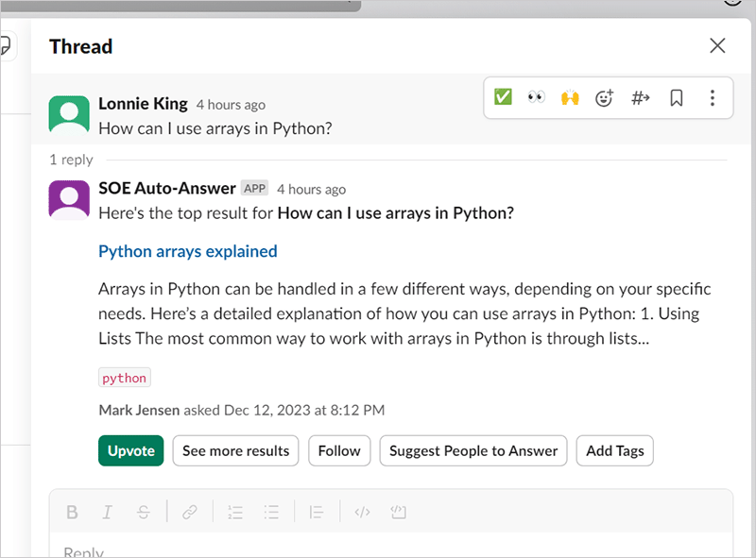This screenshot has width=756, height=558.
Task: Start an ordered numbered list
Action: pyautogui.click(x=236, y=512)
